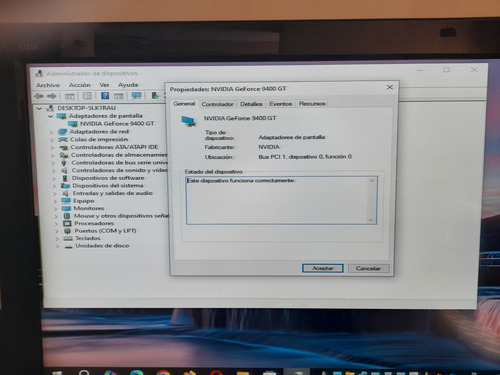Open the Archivo menu
Viewport: 500px width, 375px height.
click(x=48, y=85)
